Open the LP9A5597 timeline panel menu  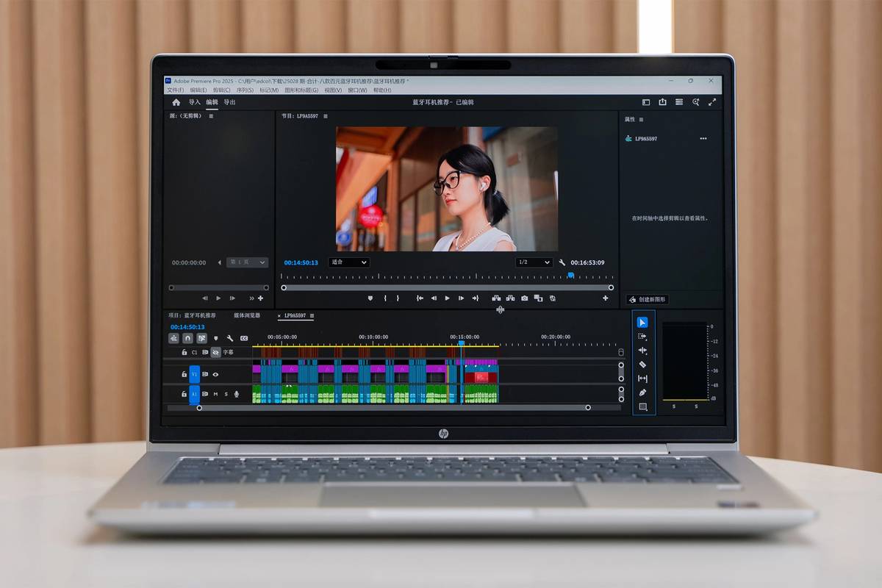coord(312,315)
